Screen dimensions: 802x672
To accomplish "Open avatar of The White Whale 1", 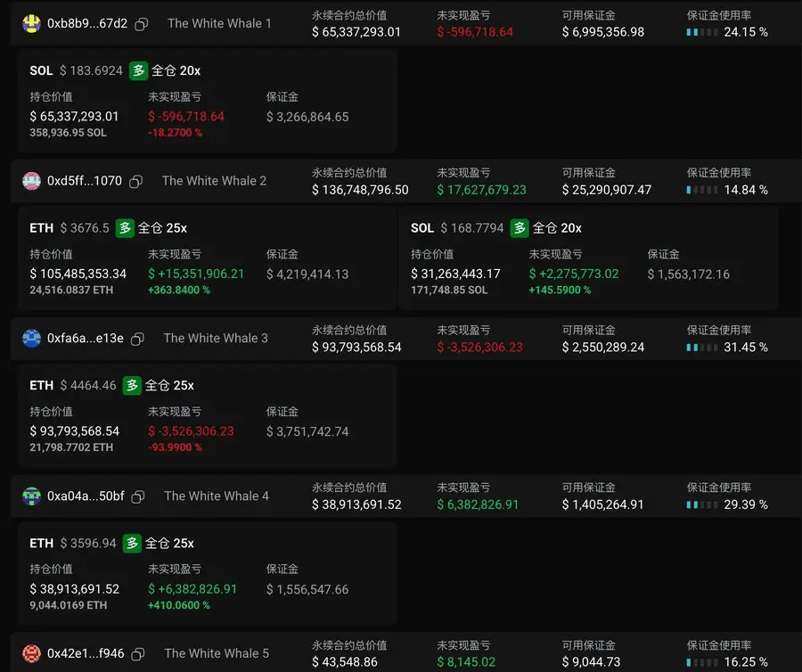I will coord(32,23).
